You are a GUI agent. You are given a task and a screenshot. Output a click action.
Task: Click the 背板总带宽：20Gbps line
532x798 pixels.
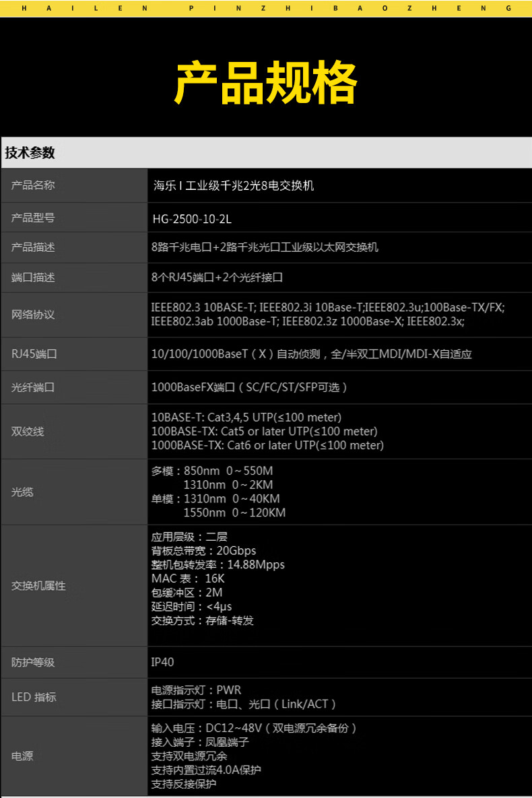tap(203, 551)
